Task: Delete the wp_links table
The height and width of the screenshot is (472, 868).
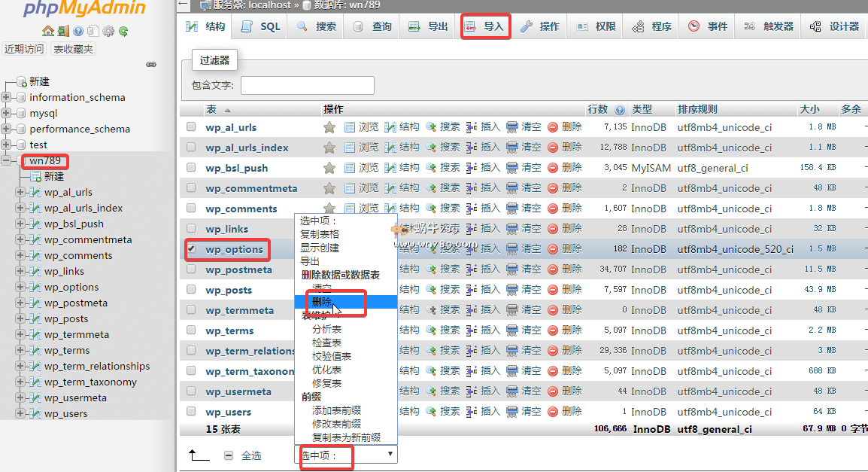Action: point(572,228)
